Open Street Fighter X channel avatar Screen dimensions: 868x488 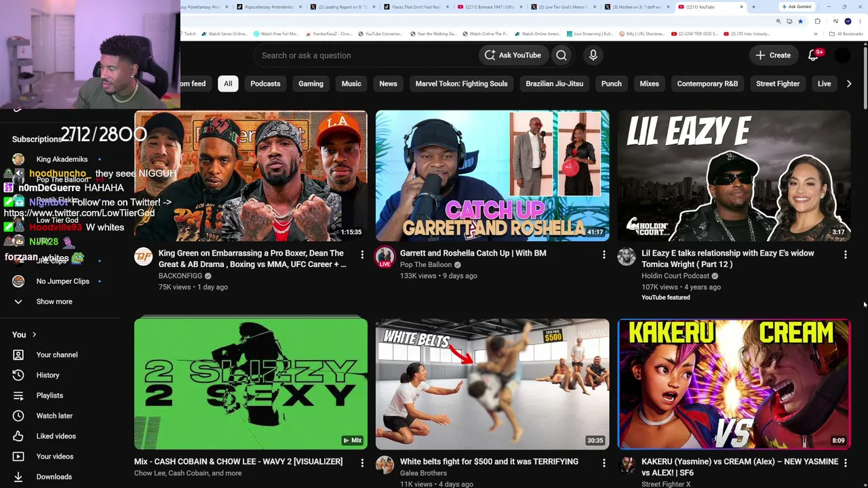[627, 465]
